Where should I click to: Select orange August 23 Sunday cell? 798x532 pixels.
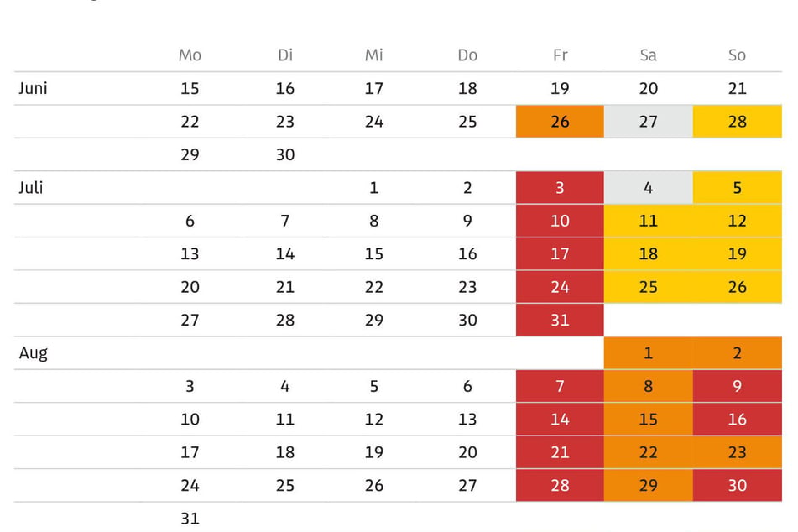point(738,452)
